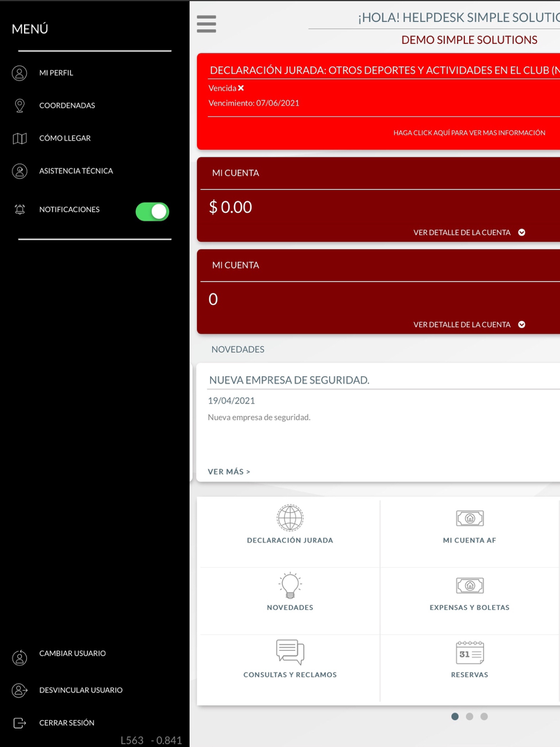Open Mi Cuenta AF money icon
Viewport: 560px width, 747px height.
470,518
